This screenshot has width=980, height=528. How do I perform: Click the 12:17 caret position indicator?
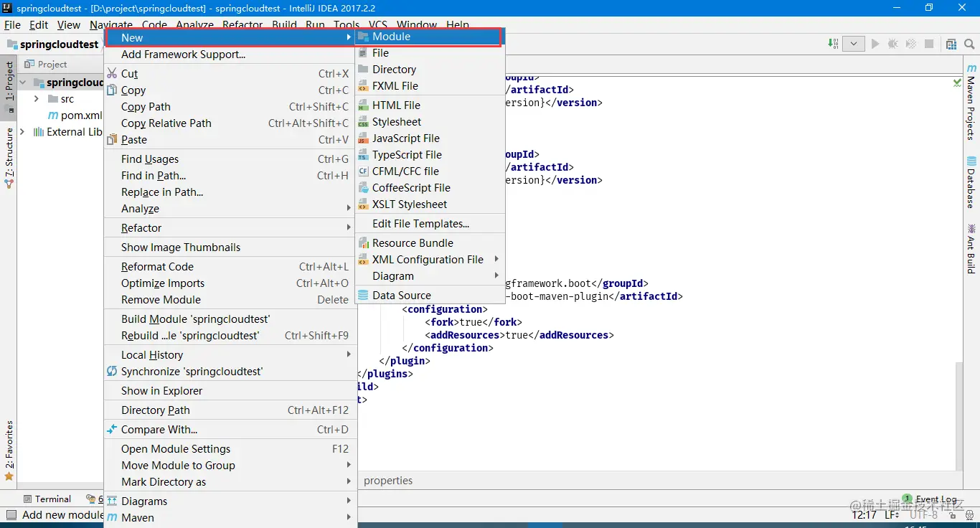pyautogui.click(x=864, y=514)
